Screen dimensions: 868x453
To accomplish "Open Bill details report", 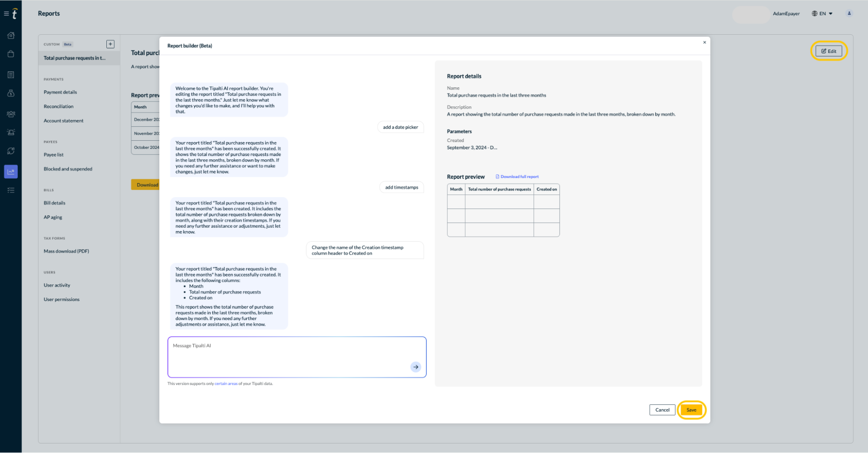I will [x=54, y=203].
